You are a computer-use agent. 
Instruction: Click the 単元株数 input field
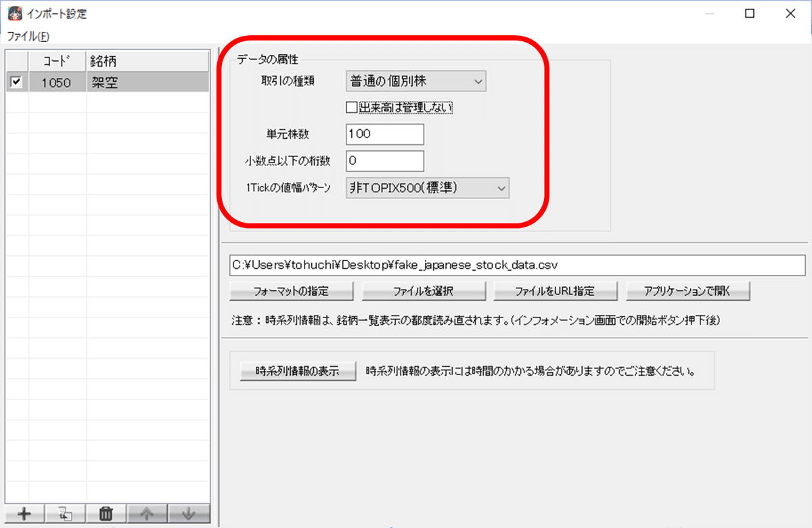[384, 134]
